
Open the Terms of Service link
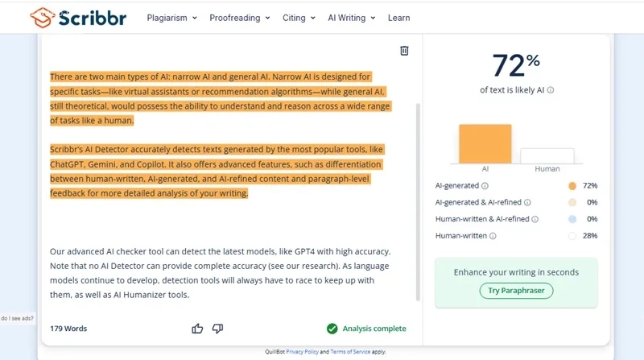pos(351,352)
